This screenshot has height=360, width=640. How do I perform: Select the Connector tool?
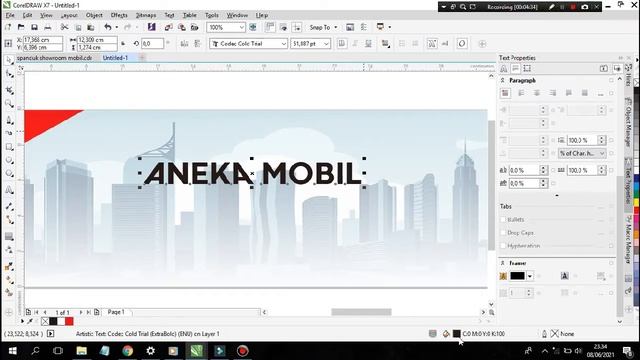coord(9,220)
